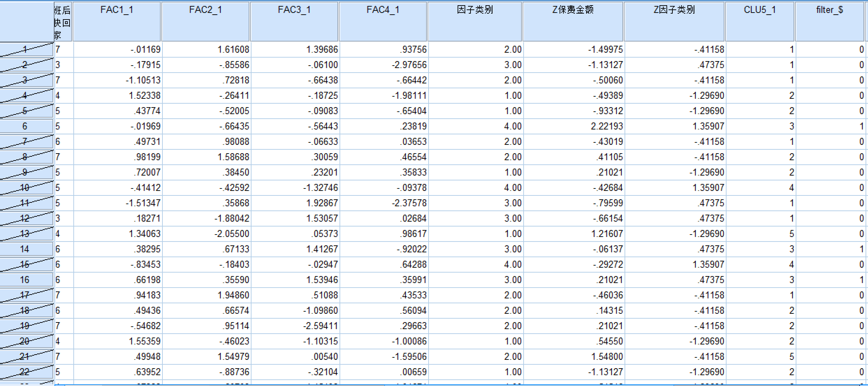Select the FAC3_1 column header

tap(294, 22)
